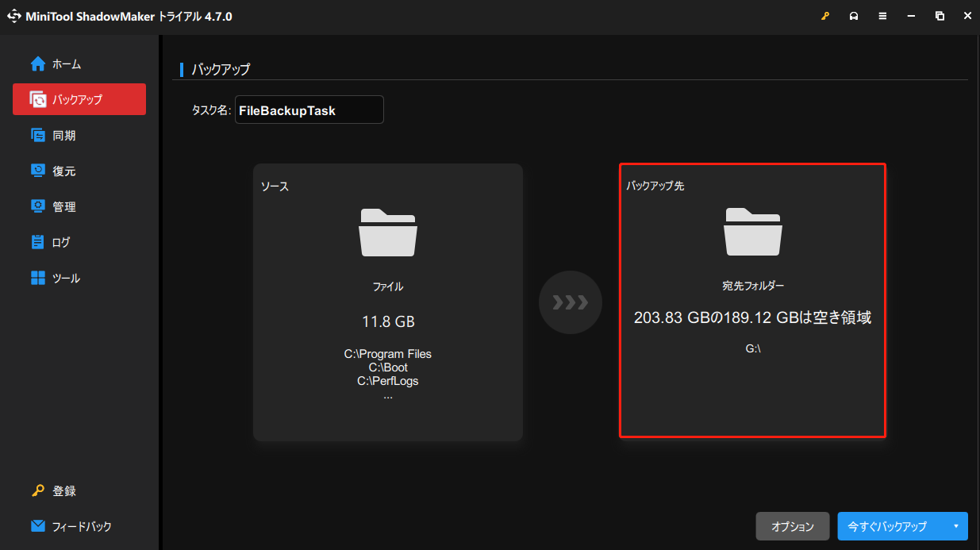Click the envelope icon beside フィードバック
This screenshot has height=550, width=980.
coord(38,526)
